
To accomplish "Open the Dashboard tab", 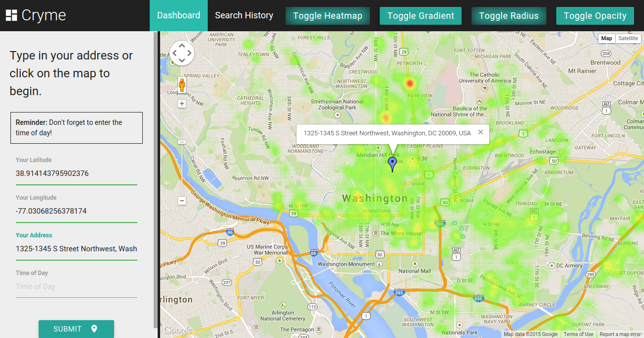I will coord(178,15).
